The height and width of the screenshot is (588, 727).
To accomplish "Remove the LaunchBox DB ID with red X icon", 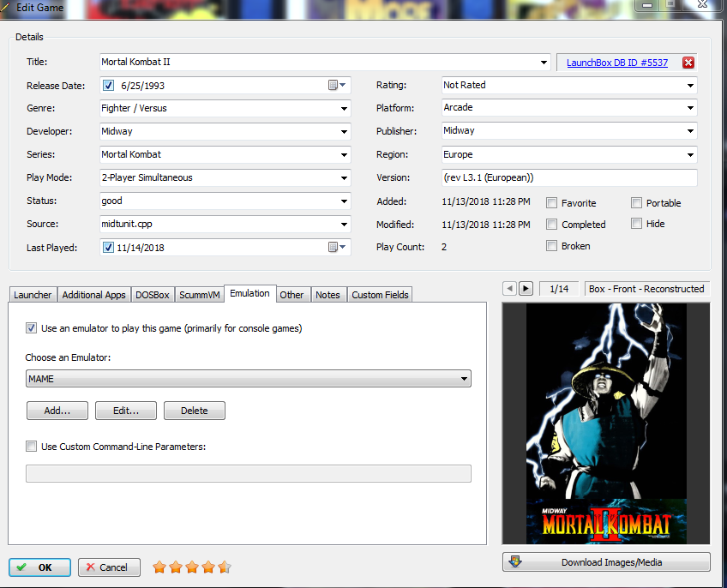I will pos(688,63).
